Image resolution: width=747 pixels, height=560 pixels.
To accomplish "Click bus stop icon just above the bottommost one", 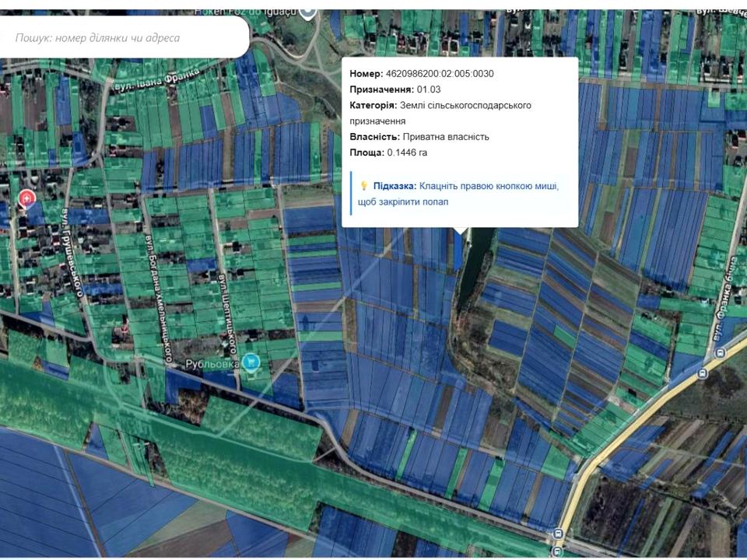I will (558, 534).
